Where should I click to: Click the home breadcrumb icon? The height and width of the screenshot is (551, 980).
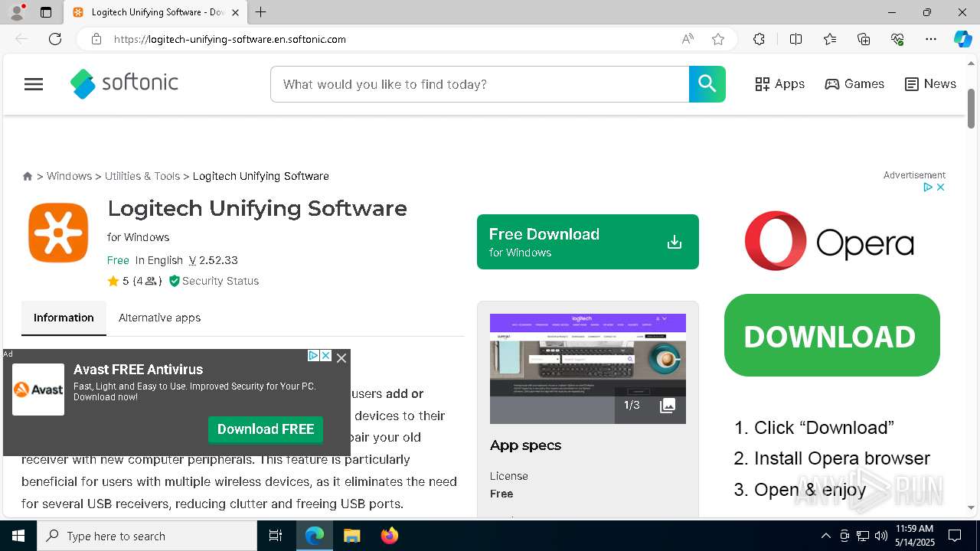tap(28, 176)
